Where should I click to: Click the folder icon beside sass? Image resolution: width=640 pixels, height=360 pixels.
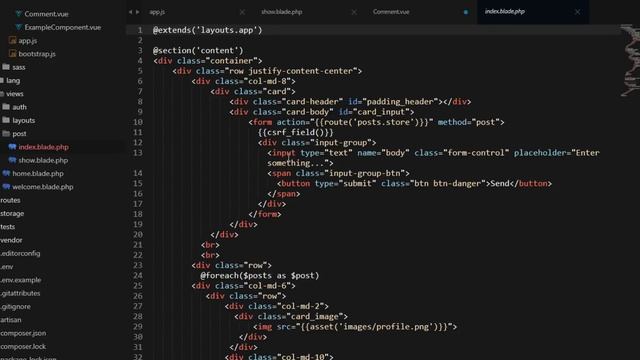6,67
